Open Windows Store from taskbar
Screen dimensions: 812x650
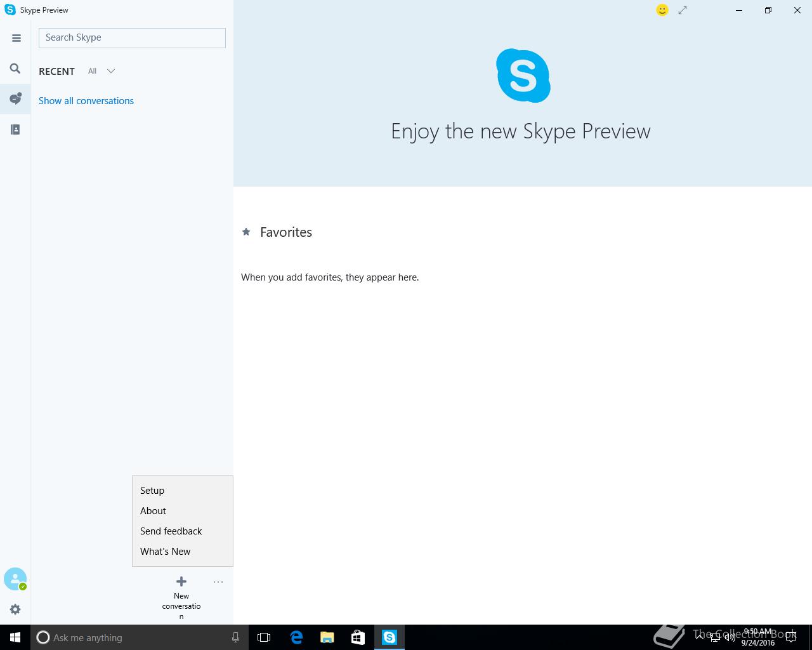click(358, 637)
